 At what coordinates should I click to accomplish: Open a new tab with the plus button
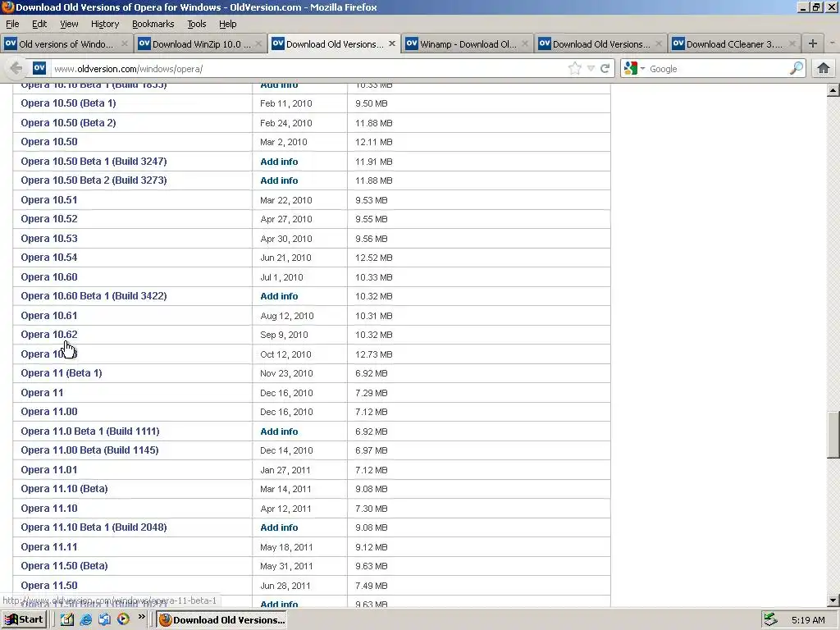813,44
